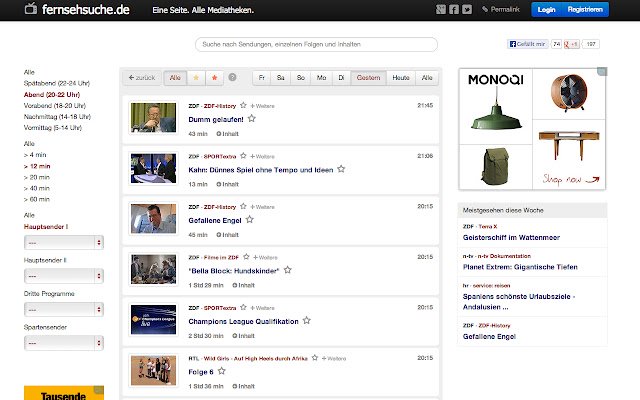Click the Permalink link
Viewport: 640px width, 400px height.
(501, 9)
